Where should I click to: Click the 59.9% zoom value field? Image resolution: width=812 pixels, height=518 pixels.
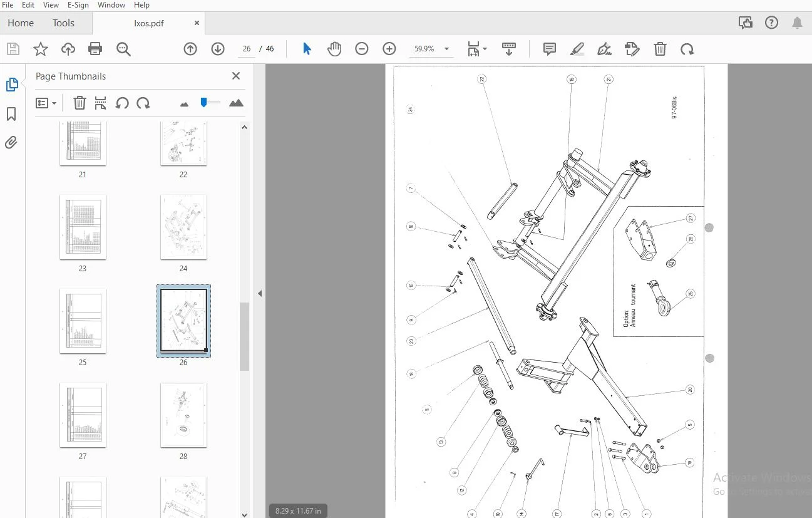[x=424, y=49]
